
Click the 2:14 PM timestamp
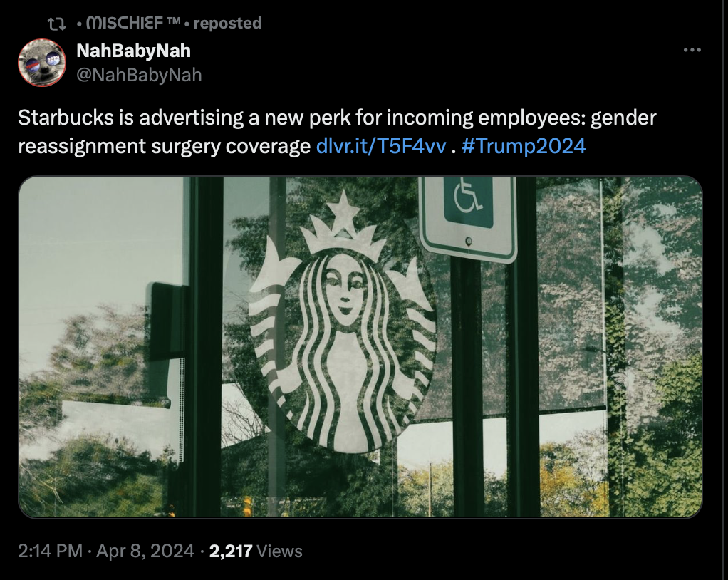point(50,551)
